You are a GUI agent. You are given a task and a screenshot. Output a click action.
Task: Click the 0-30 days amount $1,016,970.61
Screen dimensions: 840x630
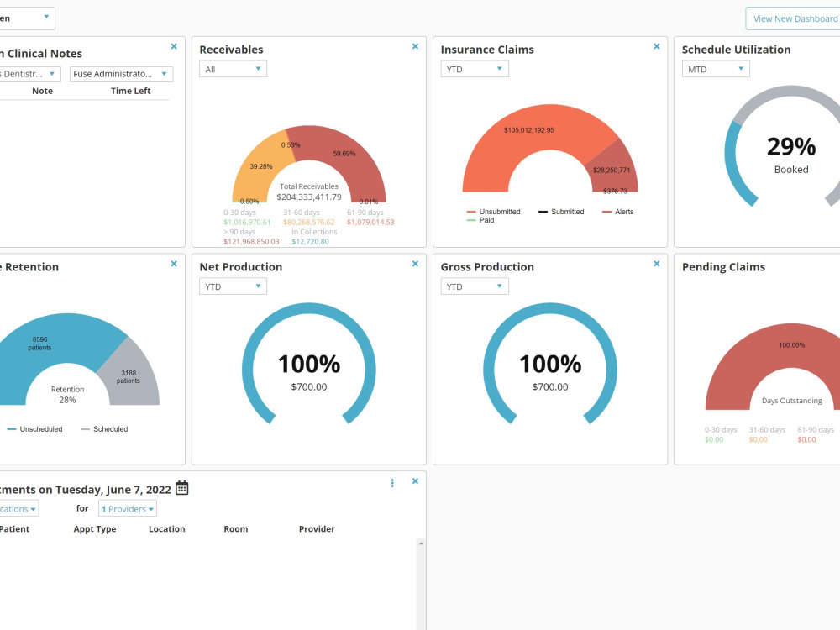click(247, 223)
